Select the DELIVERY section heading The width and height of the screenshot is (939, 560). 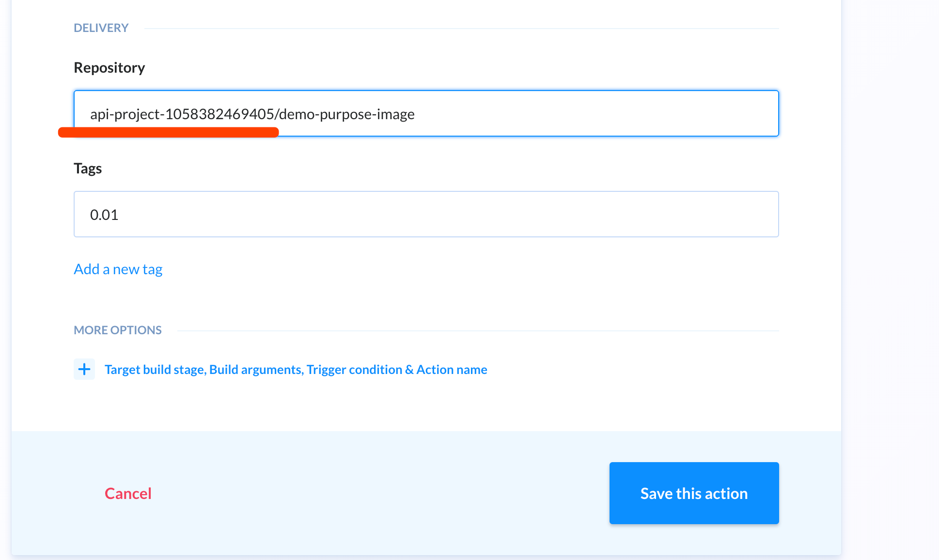[x=101, y=28]
